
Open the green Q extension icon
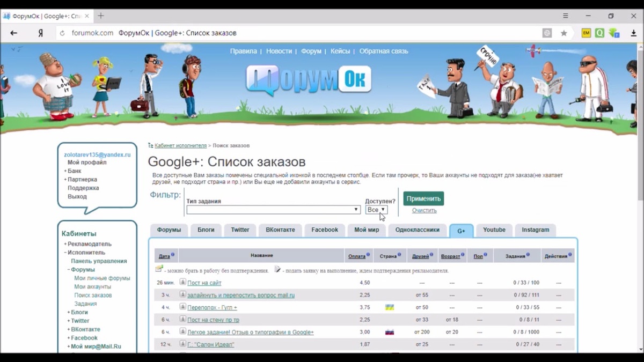[x=599, y=33]
